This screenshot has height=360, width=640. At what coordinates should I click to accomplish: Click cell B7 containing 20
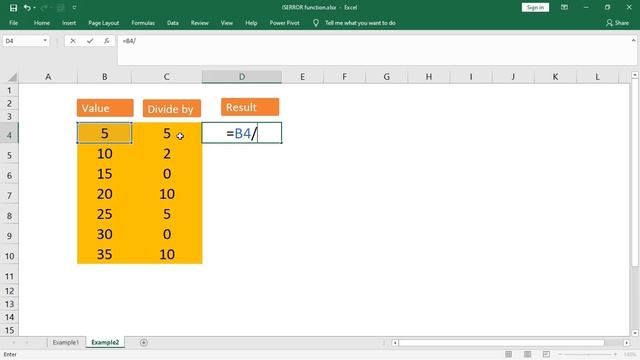tap(104, 194)
